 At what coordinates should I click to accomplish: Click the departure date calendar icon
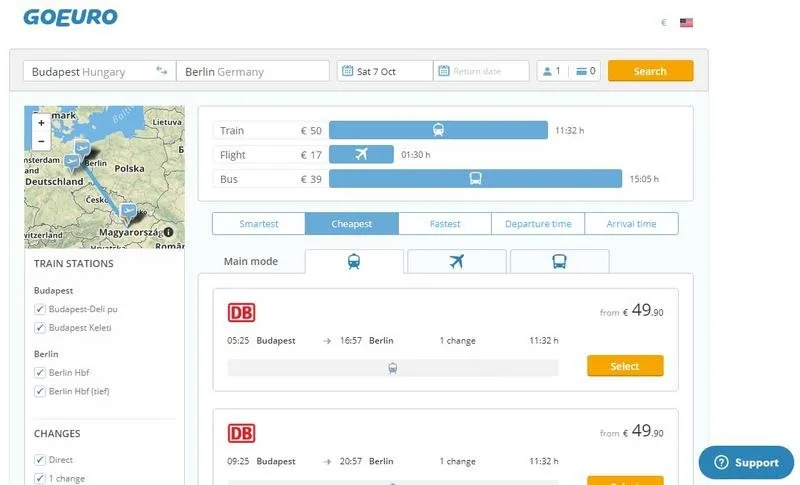[347, 71]
